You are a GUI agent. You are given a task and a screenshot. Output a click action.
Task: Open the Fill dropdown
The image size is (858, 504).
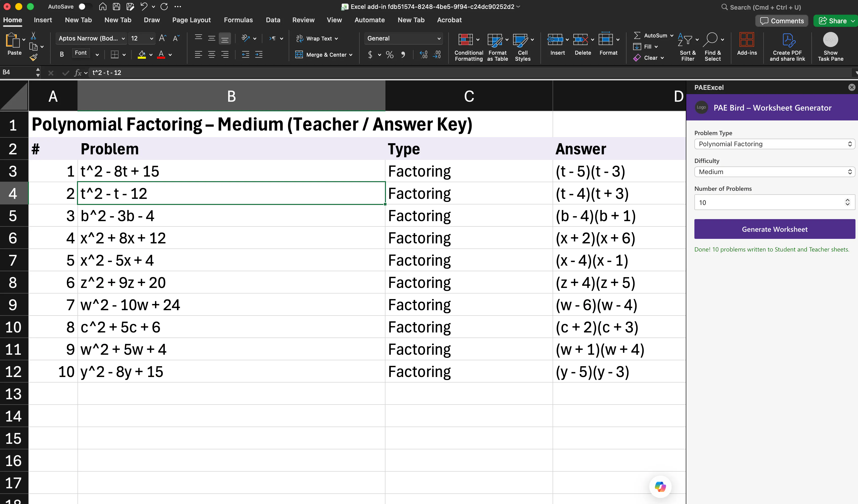pyautogui.click(x=646, y=47)
